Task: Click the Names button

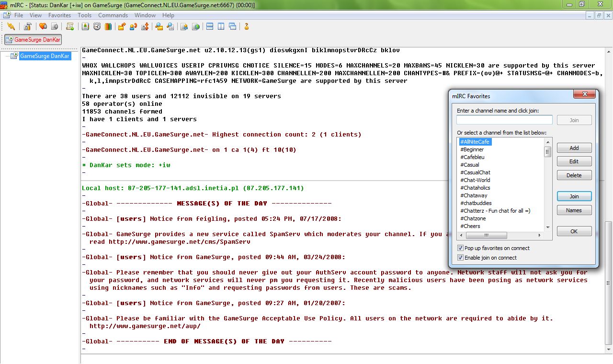Action: click(x=574, y=210)
